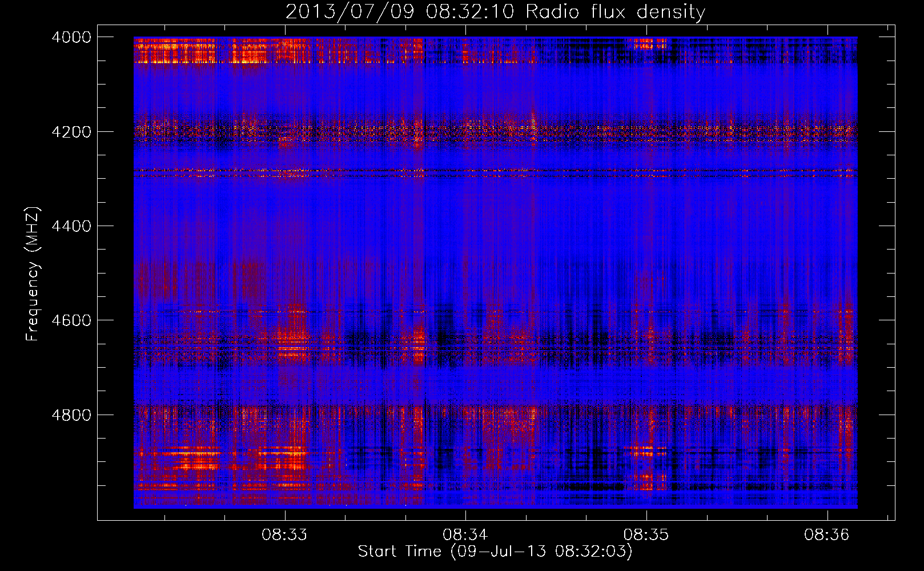Click the 08:34 time tick label
924x571 pixels.
tap(465, 535)
